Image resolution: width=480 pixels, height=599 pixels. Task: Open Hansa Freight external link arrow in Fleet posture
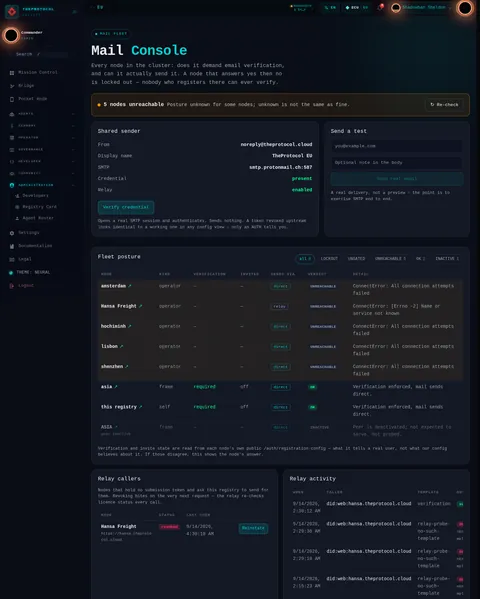(140, 306)
